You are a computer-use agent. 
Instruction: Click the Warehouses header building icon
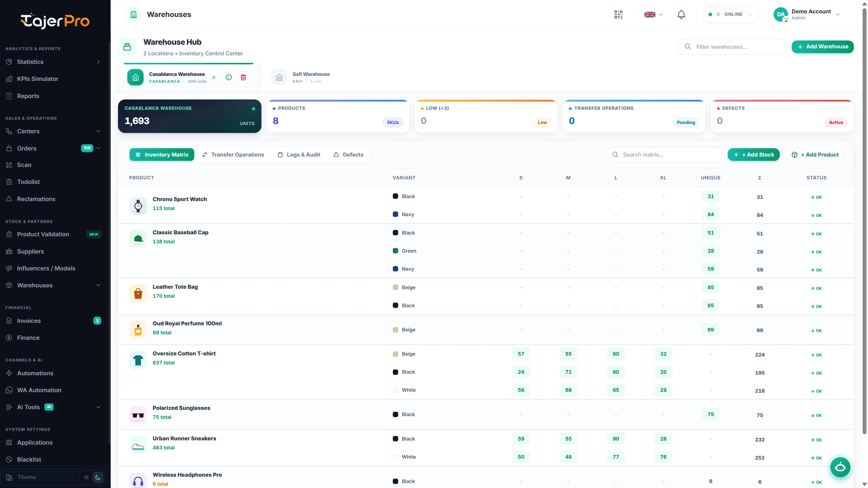click(x=133, y=14)
